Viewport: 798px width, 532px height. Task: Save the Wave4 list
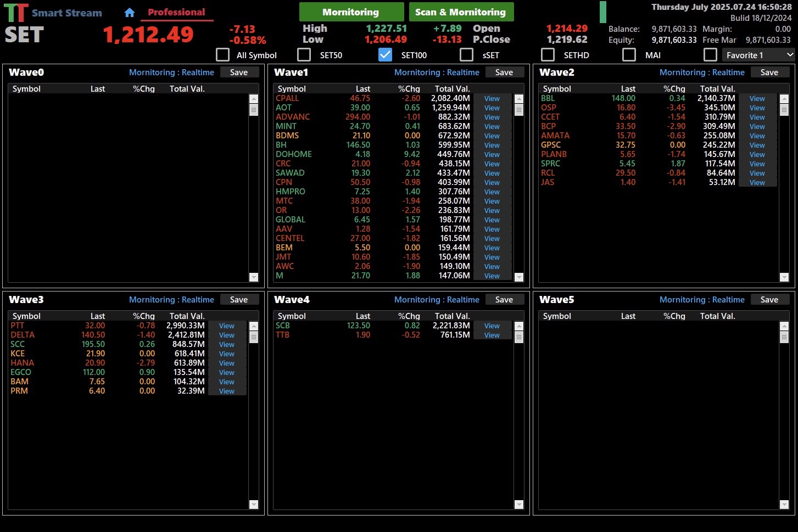[504, 299]
